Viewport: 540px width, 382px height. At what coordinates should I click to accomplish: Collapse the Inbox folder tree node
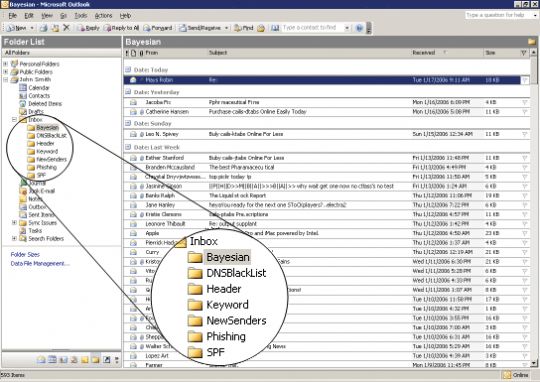tap(14, 120)
